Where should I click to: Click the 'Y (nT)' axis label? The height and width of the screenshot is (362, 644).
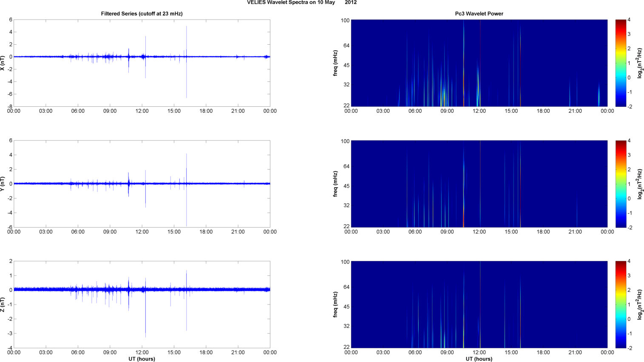(x=3, y=184)
